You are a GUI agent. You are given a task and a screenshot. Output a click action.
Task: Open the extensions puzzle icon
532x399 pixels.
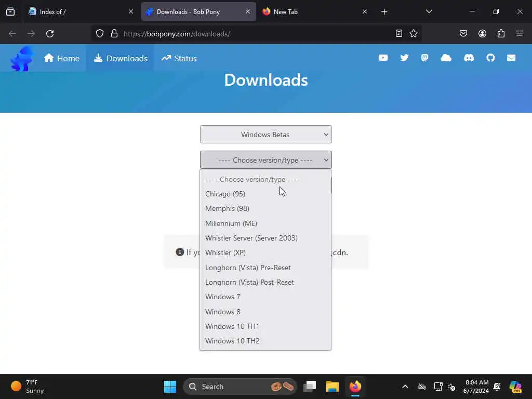coord(501,34)
